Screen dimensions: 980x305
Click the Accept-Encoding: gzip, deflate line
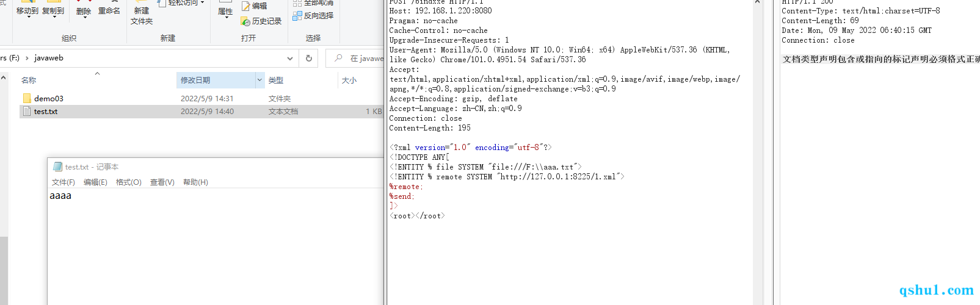pyautogui.click(x=453, y=99)
